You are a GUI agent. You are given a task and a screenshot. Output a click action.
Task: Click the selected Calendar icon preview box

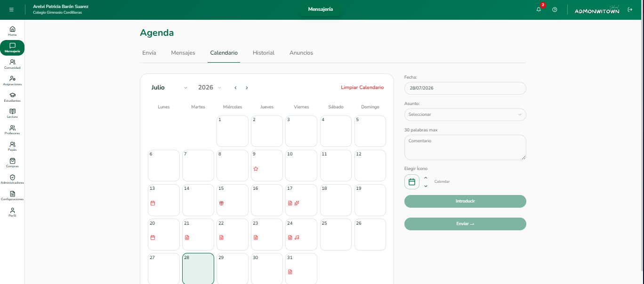coord(412,182)
